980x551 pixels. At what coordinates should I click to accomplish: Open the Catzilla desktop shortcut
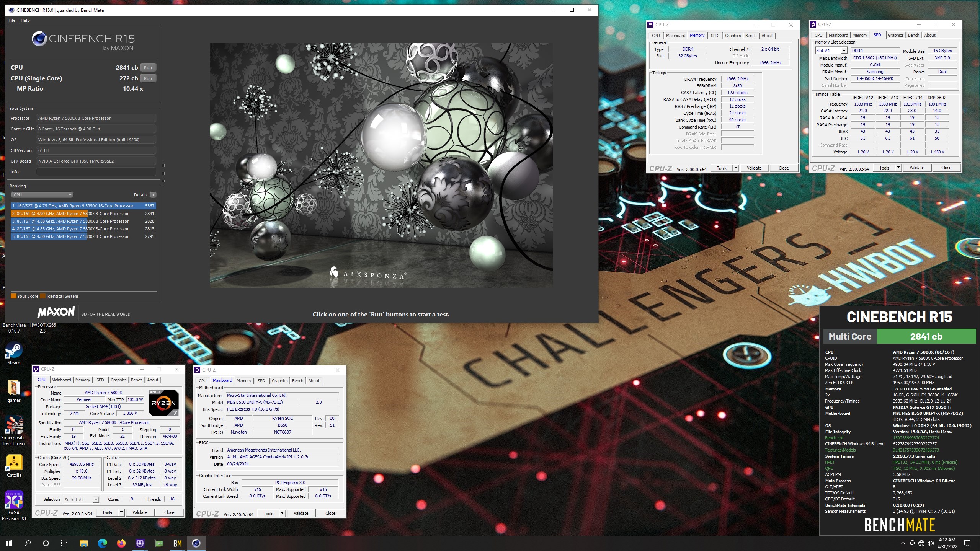tap(14, 466)
